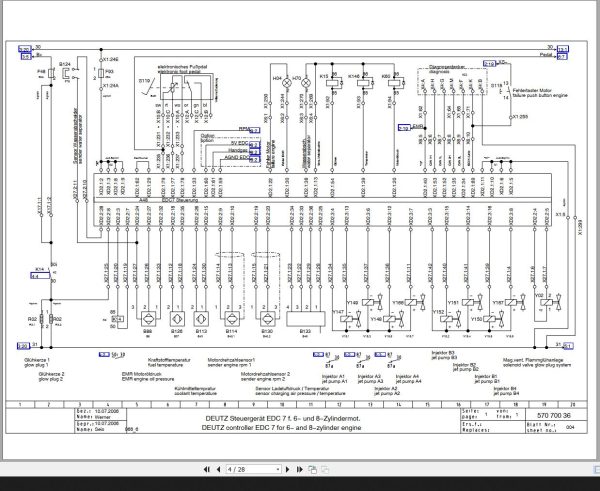Follow top-right line 30 reference box
600x491 pixels.
[x=562, y=49]
